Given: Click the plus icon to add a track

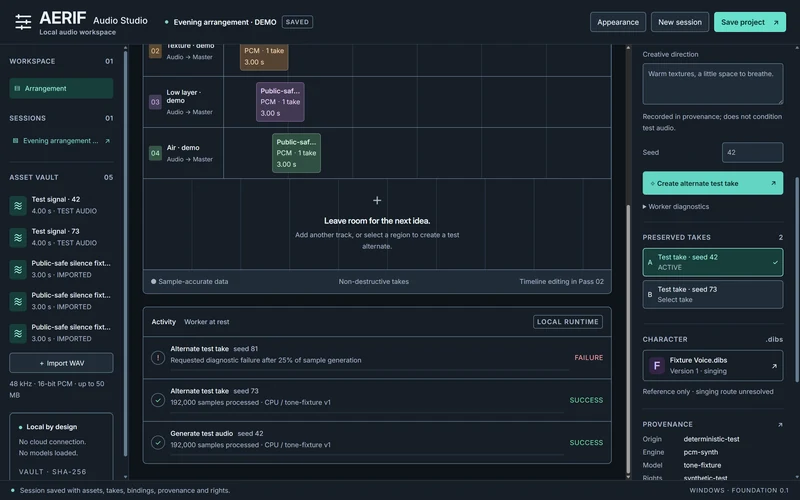Looking at the screenshot, I should point(377,201).
